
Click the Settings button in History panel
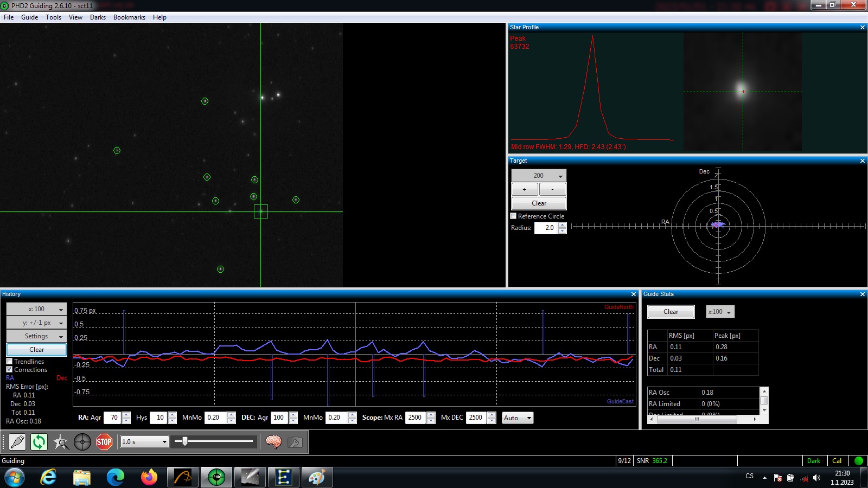(36, 336)
